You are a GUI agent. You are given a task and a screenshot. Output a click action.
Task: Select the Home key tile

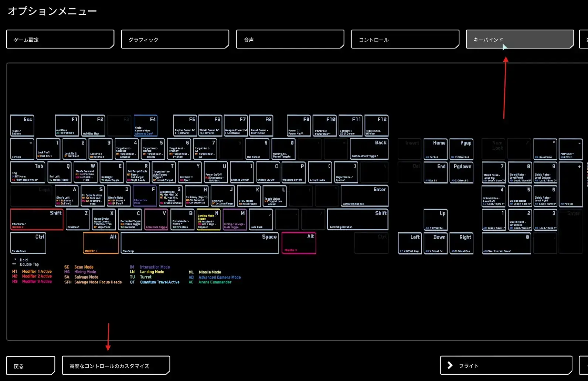(435, 149)
